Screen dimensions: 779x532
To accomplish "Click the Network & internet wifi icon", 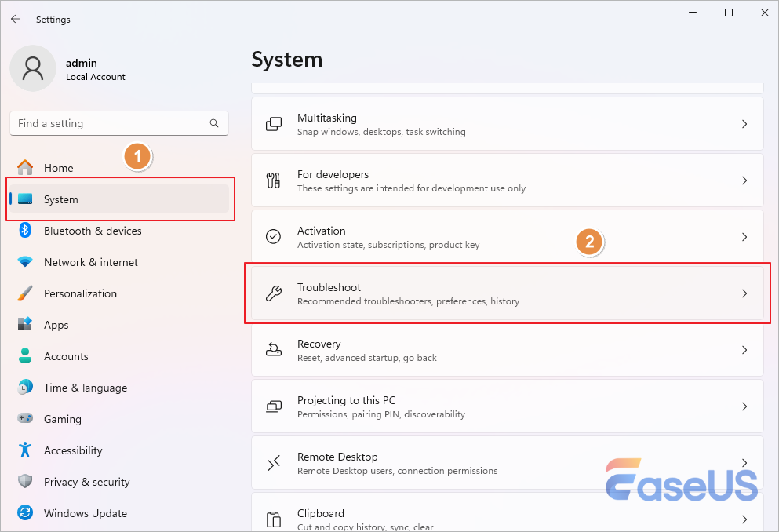I will (25, 262).
